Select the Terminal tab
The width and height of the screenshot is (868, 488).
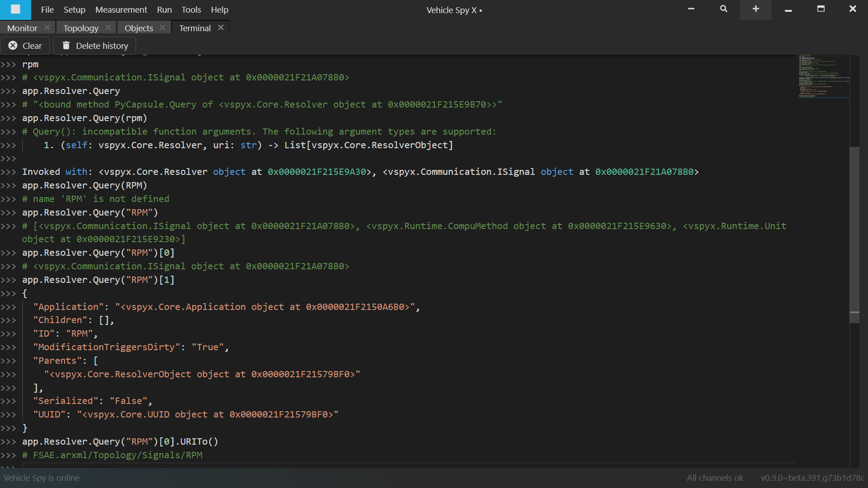click(x=194, y=28)
